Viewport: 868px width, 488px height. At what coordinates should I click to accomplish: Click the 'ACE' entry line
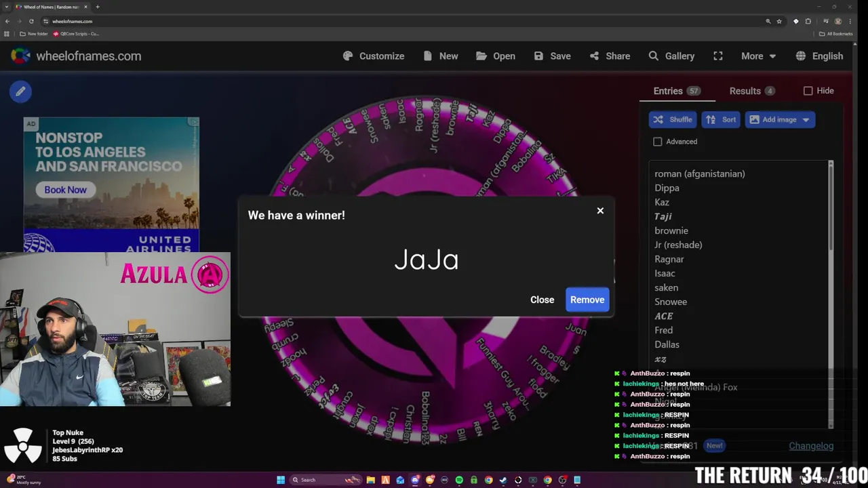point(663,317)
